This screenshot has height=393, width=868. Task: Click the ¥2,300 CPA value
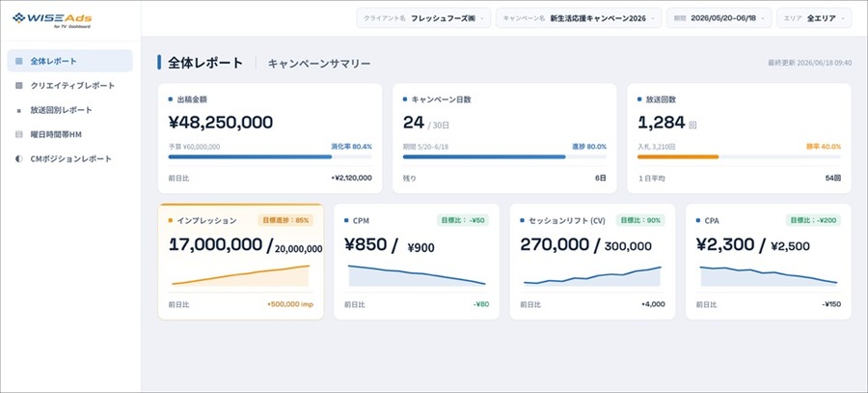pyautogui.click(x=724, y=244)
